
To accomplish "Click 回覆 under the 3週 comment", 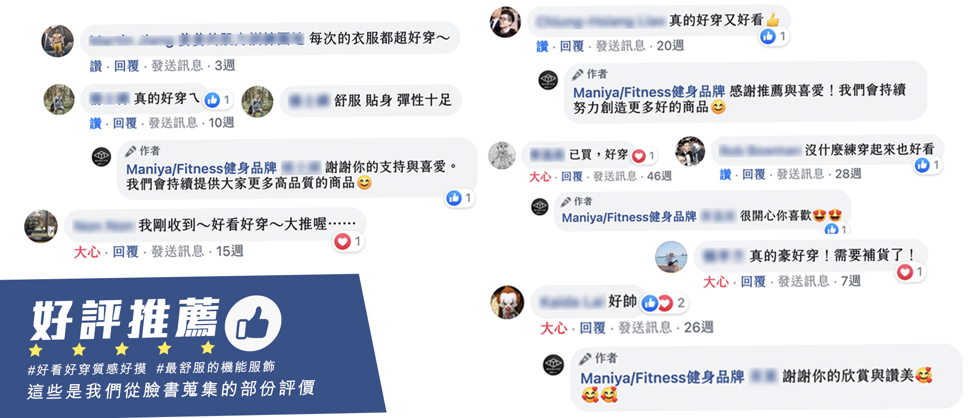I will pos(126,66).
